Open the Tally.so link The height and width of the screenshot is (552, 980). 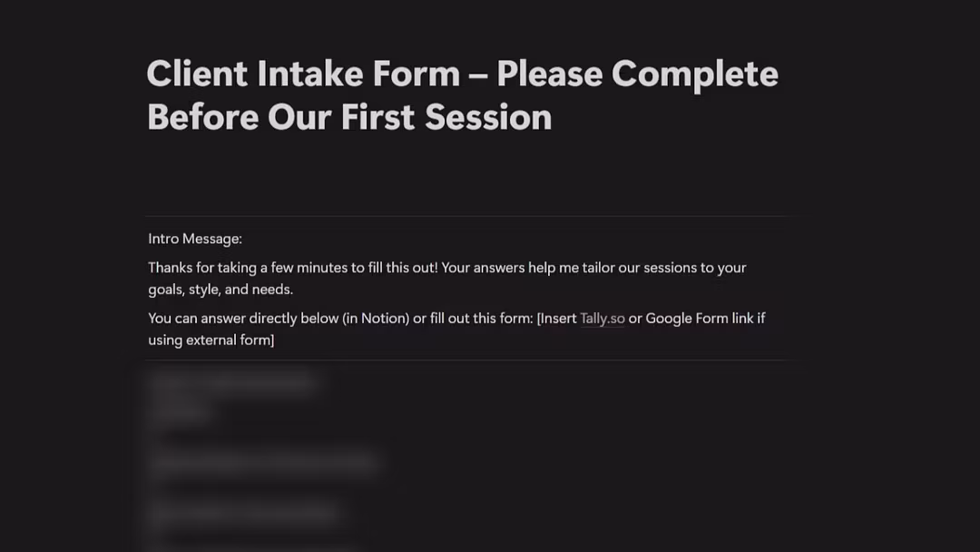[x=602, y=319]
